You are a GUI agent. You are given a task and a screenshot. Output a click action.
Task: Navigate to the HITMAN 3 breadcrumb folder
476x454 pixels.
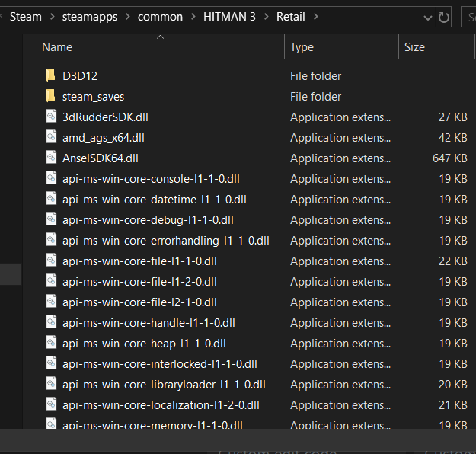point(229,17)
